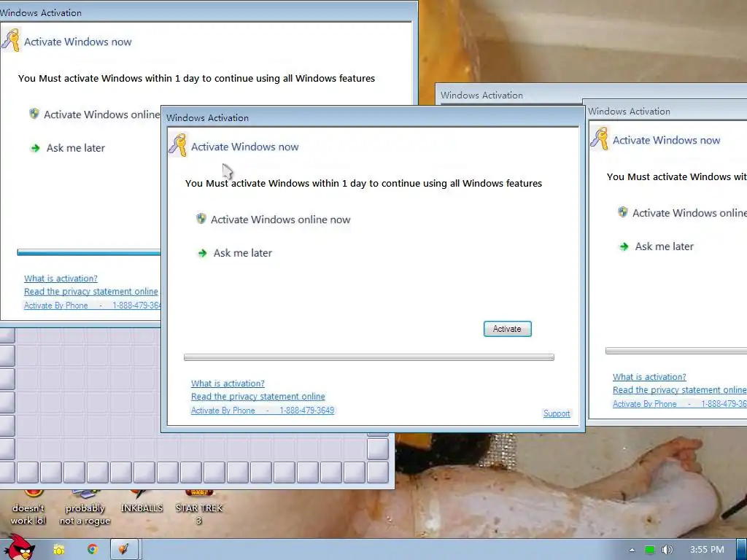Screen dimensions: 747x560
Task: Show hidden tray icons arrow
Action: coord(632,550)
